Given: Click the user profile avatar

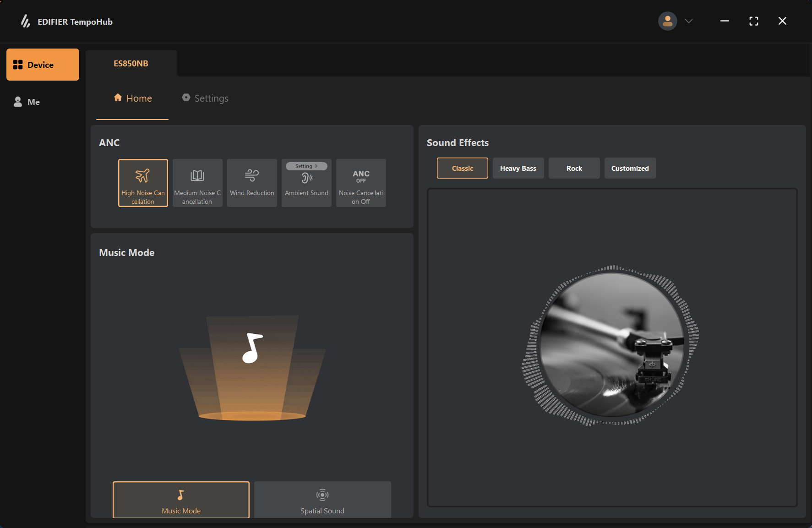Looking at the screenshot, I should [x=667, y=21].
